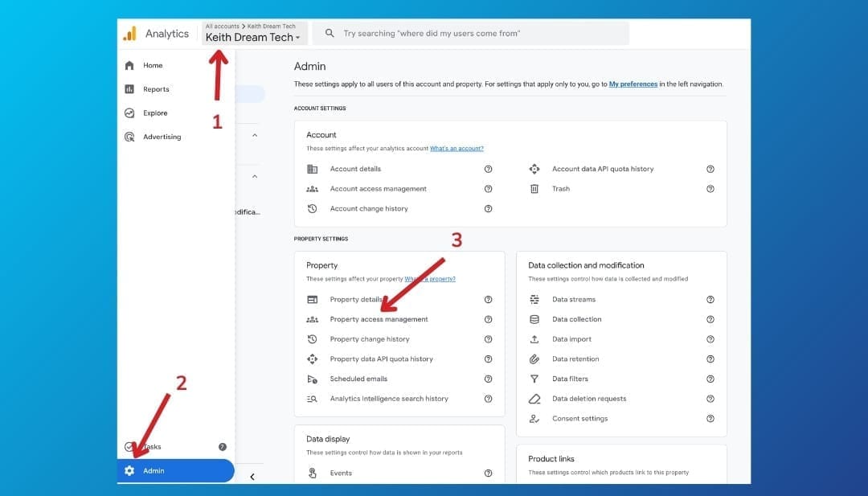This screenshot has height=496, width=868.
Task: Click the search magnifier icon
Action: (x=330, y=33)
